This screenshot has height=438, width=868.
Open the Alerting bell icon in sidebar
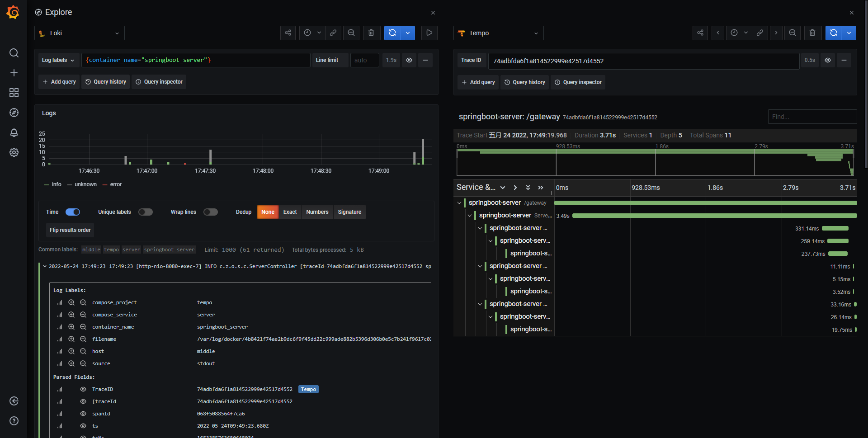click(14, 132)
